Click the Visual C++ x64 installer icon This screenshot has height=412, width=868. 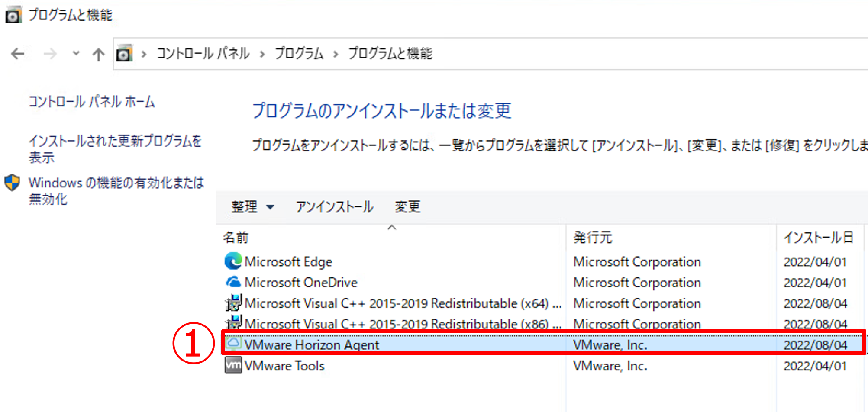tap(233, 303)
